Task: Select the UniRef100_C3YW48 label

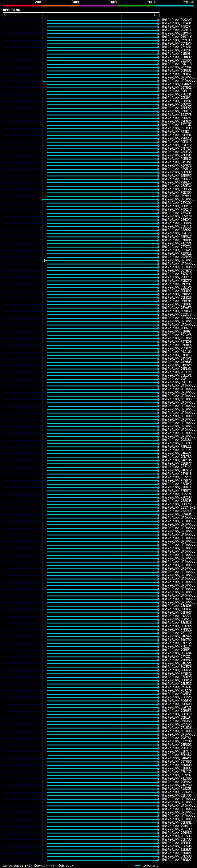Action: 177,474
